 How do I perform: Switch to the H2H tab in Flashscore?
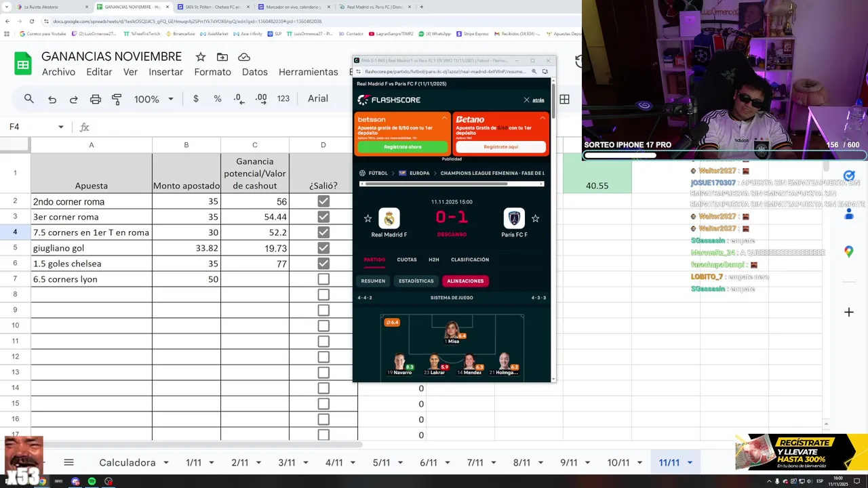(x=434, y=260)
